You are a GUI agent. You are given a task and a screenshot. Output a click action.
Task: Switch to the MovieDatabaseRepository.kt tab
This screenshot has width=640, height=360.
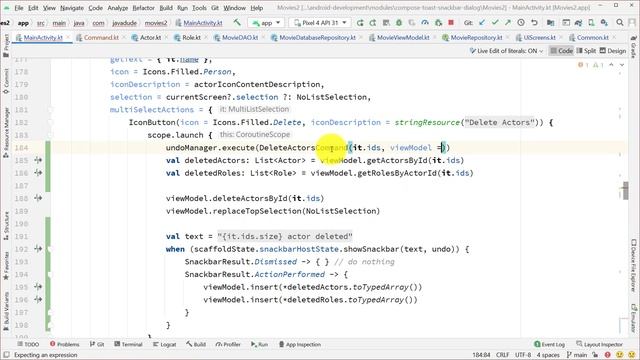[x=317, y=38]
